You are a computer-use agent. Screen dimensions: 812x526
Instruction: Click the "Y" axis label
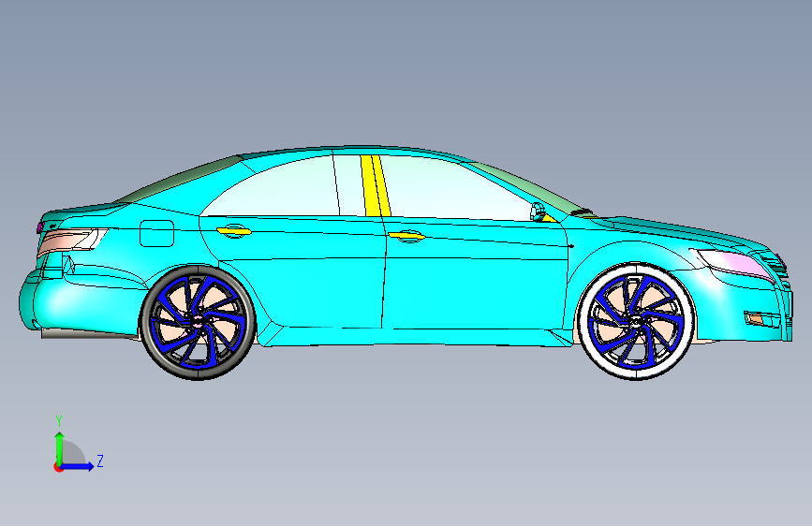(59, 421)
